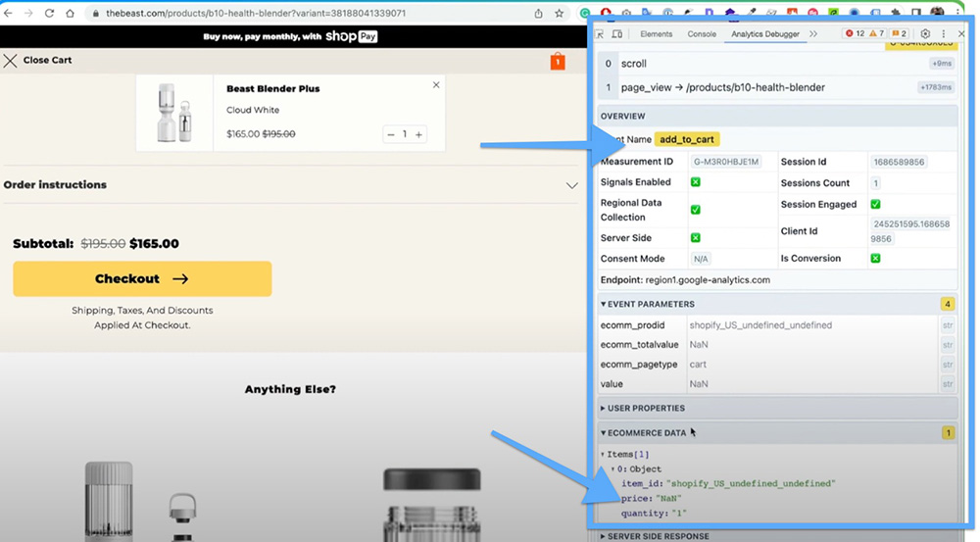Switch to the Console tab
This screenshot has height=542, width=980.
pos(702,33)
